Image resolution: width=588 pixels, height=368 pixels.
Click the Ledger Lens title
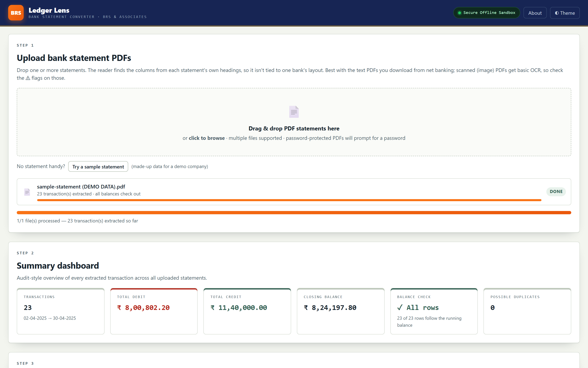49,10
